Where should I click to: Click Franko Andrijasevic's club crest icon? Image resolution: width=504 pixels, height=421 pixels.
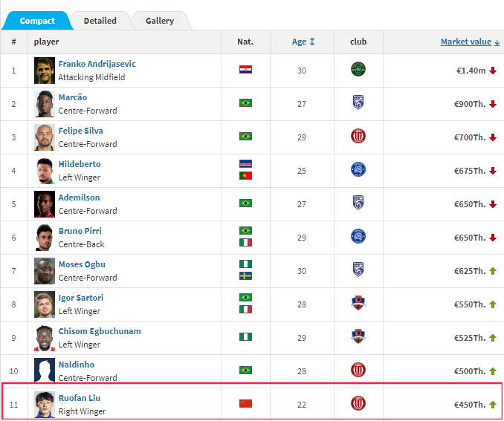[358, 69]
